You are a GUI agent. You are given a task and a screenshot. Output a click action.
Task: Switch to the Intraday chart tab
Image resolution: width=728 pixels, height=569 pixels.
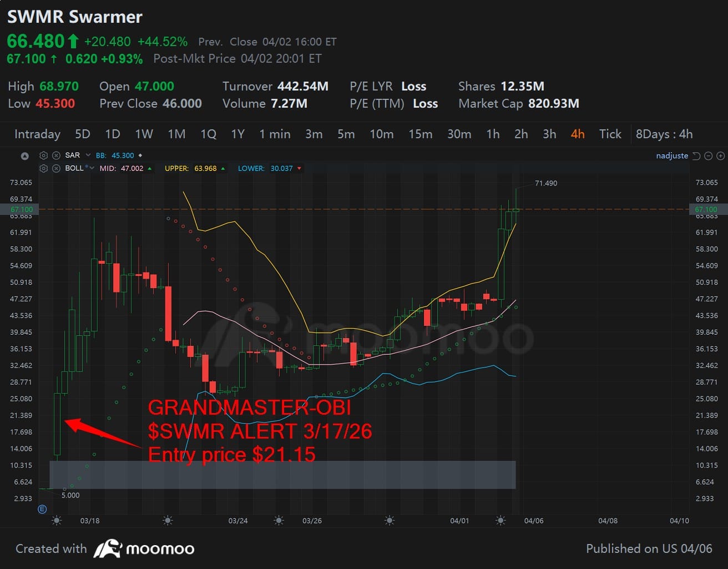[x=37, y=134]
